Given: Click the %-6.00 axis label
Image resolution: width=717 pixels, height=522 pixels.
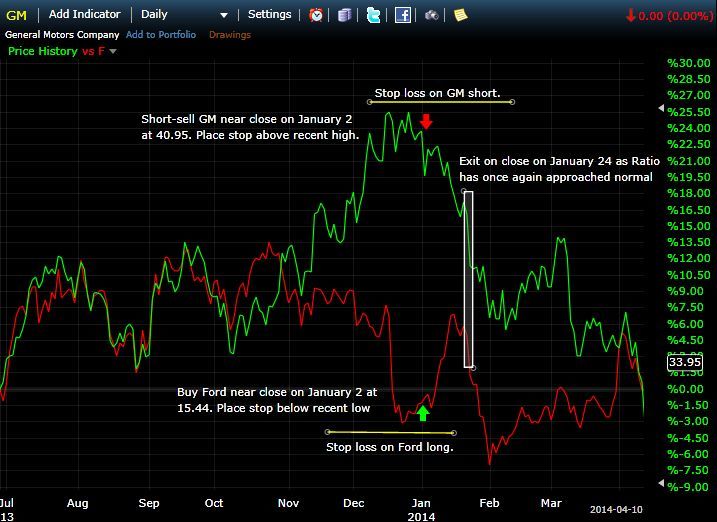Looking at the screenshot, I should click(x=689, y=454).
